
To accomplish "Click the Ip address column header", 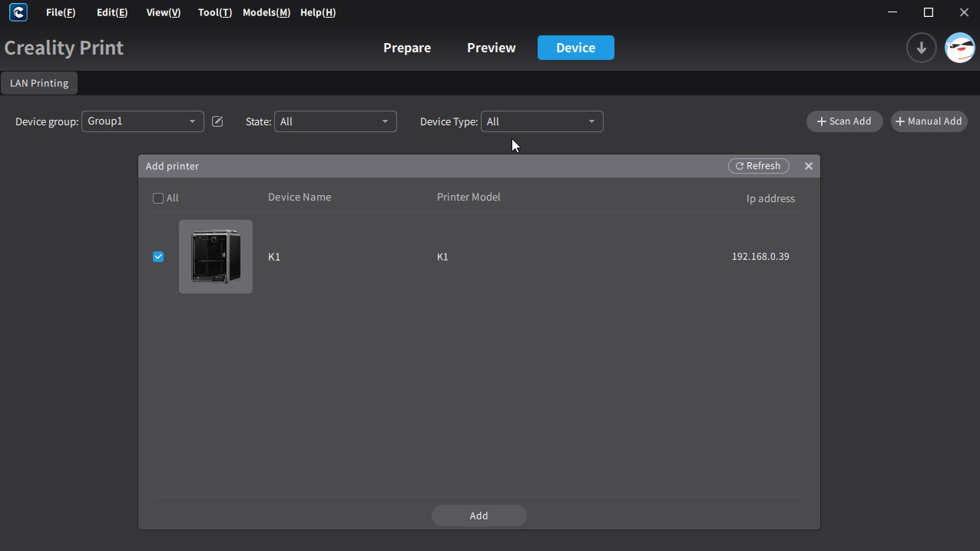I will pyautogui.click(x=770, y=198).
